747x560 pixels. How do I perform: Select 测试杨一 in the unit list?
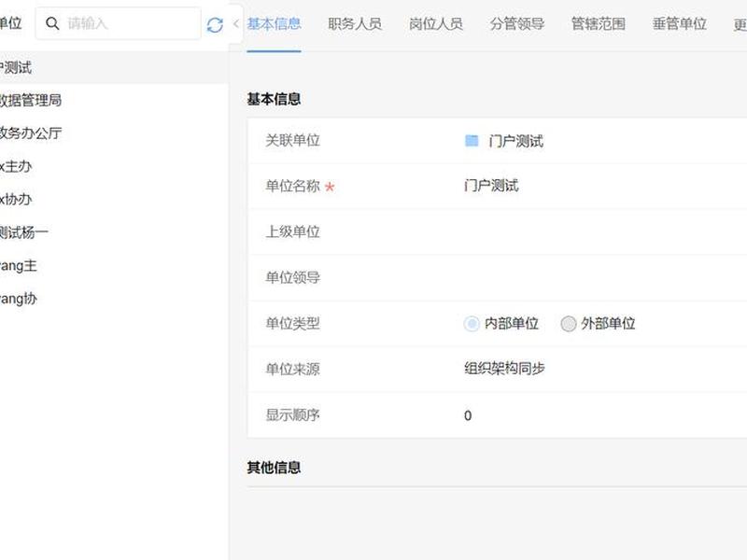[x=114, y=232]
